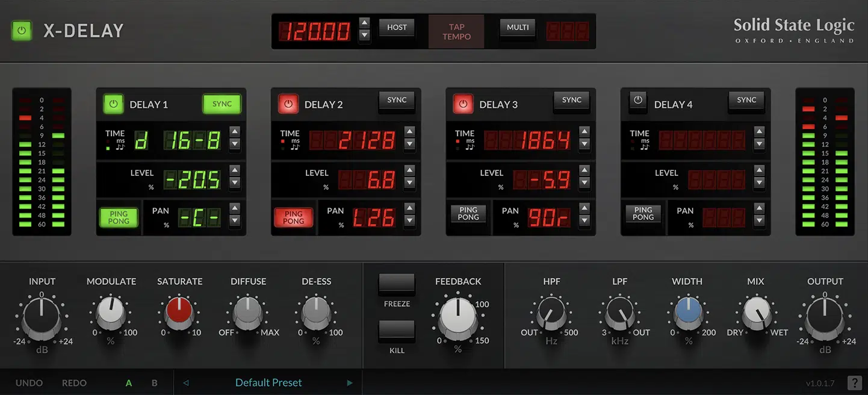Screen dimensions: 868x395
Task: Toggle MULTI mode button
Action: (x=518, y=28)
